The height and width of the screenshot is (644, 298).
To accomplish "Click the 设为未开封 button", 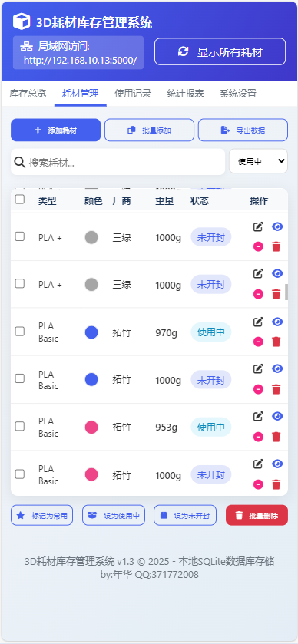I will pos(185,515).
